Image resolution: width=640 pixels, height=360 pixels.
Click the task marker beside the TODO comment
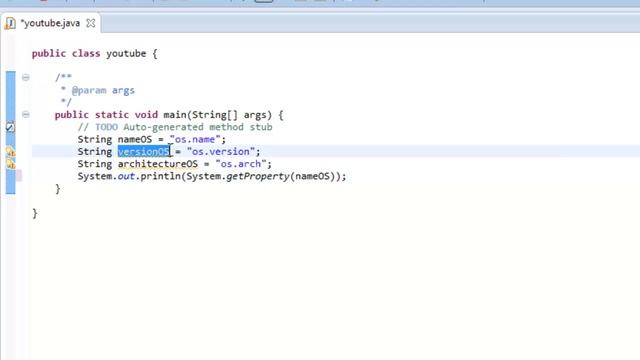pos(10,127)
